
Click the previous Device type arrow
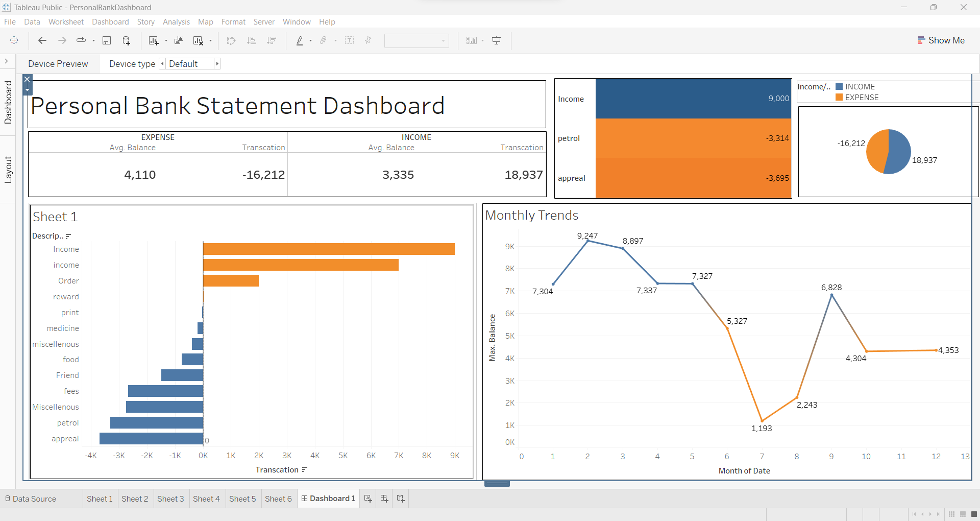click(x=162, y=64)
